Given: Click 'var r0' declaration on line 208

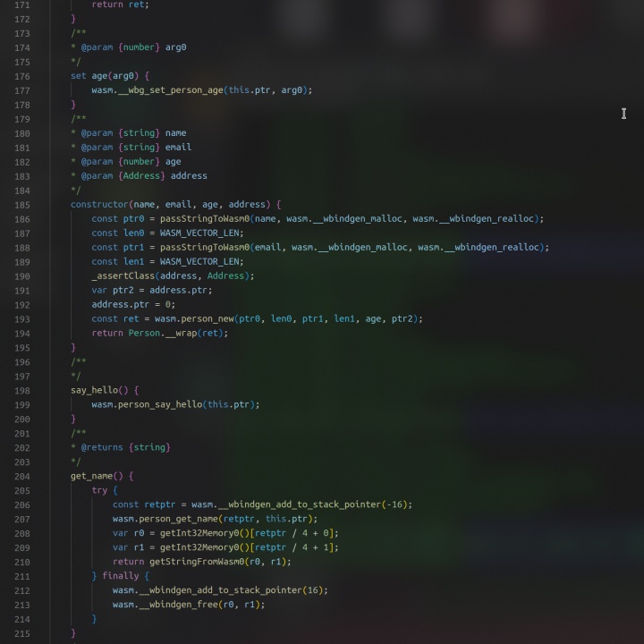Looking at the screenshot, I should pyautogui.click(x=128, y=533).
